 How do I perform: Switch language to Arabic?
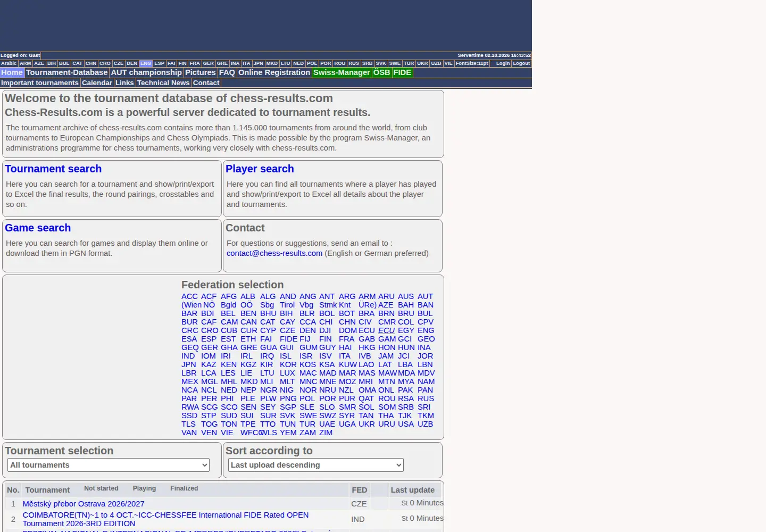[9, 63]
